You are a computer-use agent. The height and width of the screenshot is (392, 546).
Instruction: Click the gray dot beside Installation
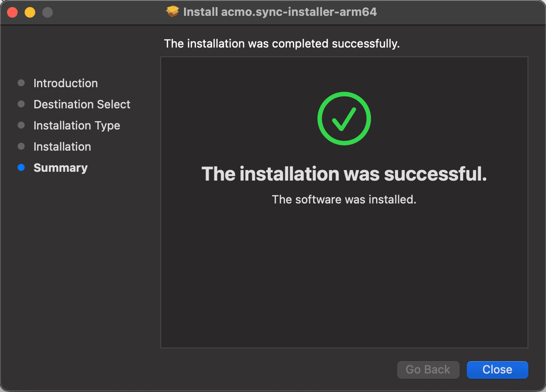(21, 146)
